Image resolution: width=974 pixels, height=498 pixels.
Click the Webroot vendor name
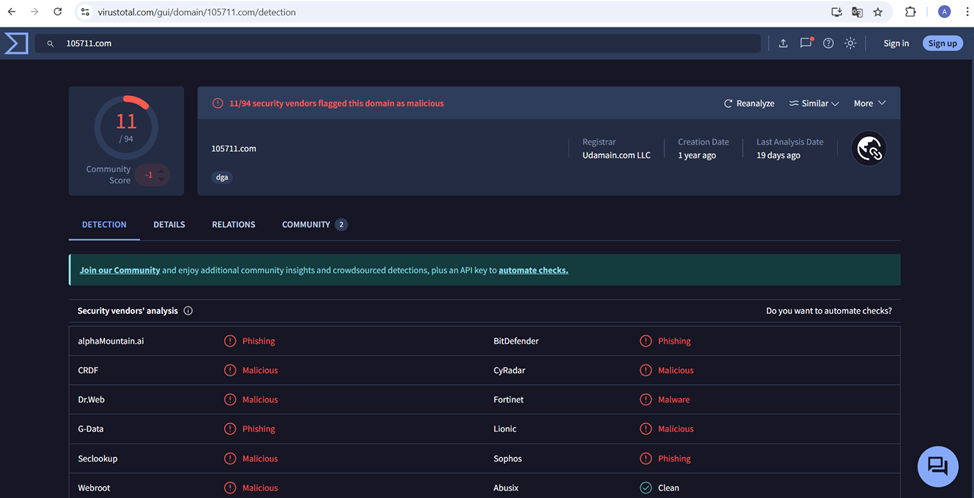pyautogui.click(x=94, y=488)
